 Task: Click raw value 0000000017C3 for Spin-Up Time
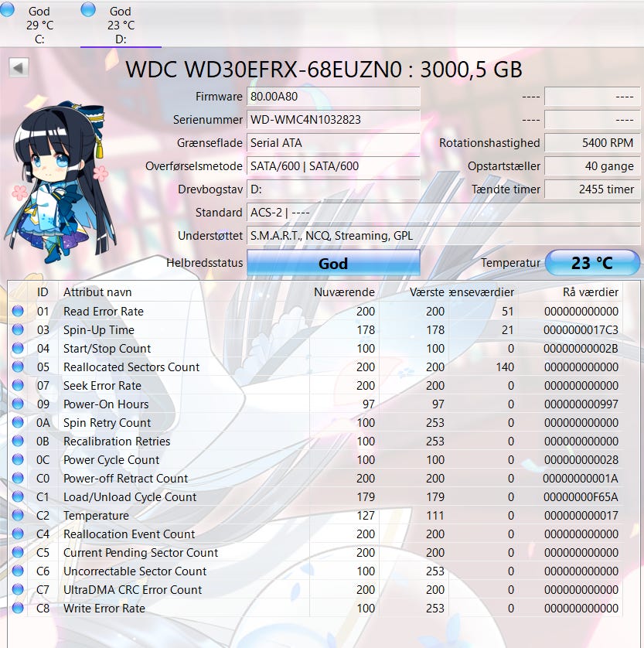click(581, 329)
